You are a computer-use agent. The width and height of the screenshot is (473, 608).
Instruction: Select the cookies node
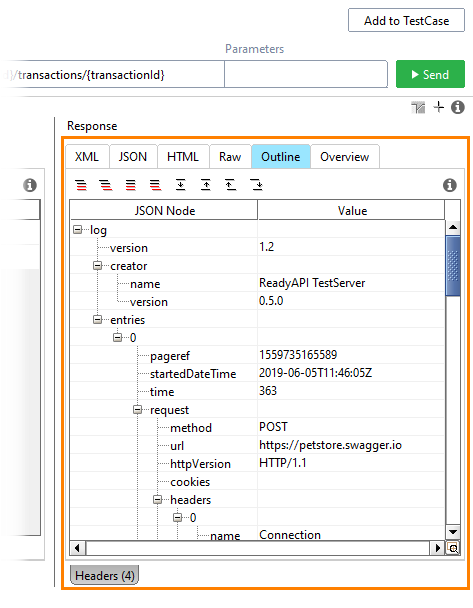190,482
